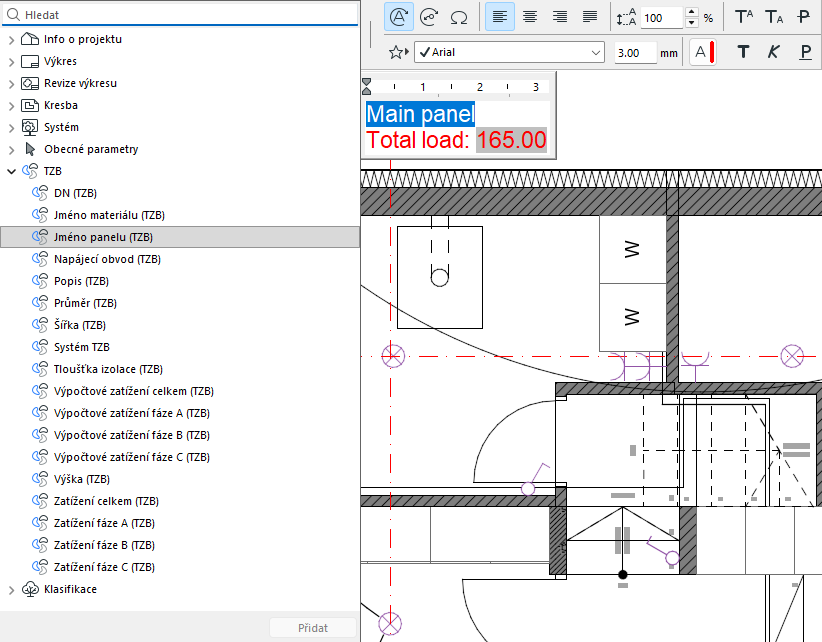Open the Arial font dropdown
822x642 pixels.
coord(510,52)
